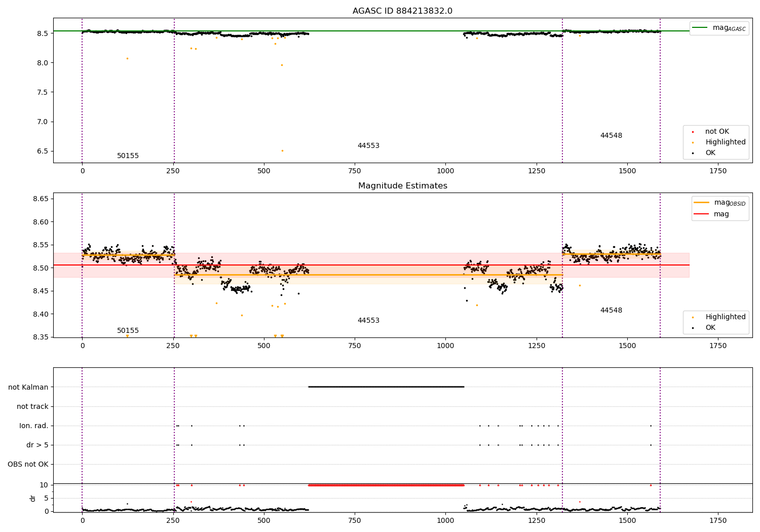Click y-axis tick 8.60 in middle panel
The width and height of the screenshot is (760, 532).
(41, 222)
